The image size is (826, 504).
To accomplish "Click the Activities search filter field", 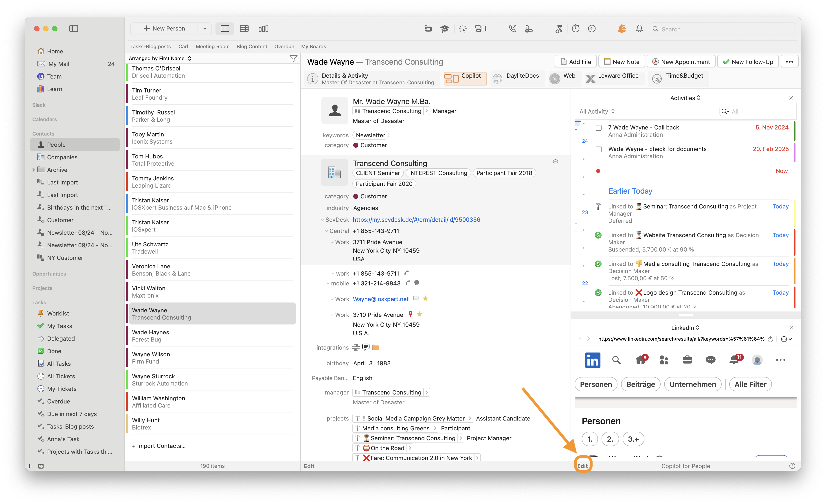I will pos(756,111).
